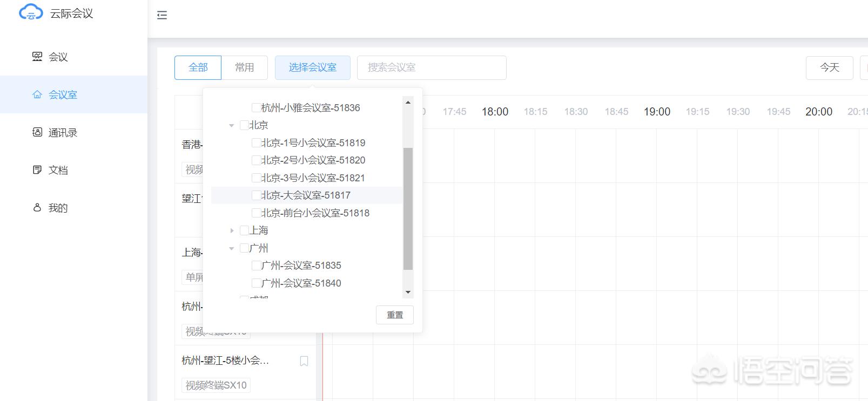Check 北京-1号小会议室-51819 checkbox
Screen dimensions: 868x401
pos(257,143)
